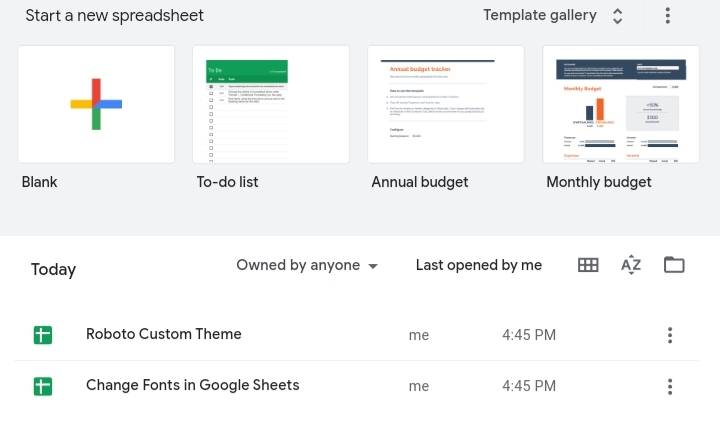Open the Owned by anyone dropdown
This screenshot has width=720, height=426.
(307, 265)
